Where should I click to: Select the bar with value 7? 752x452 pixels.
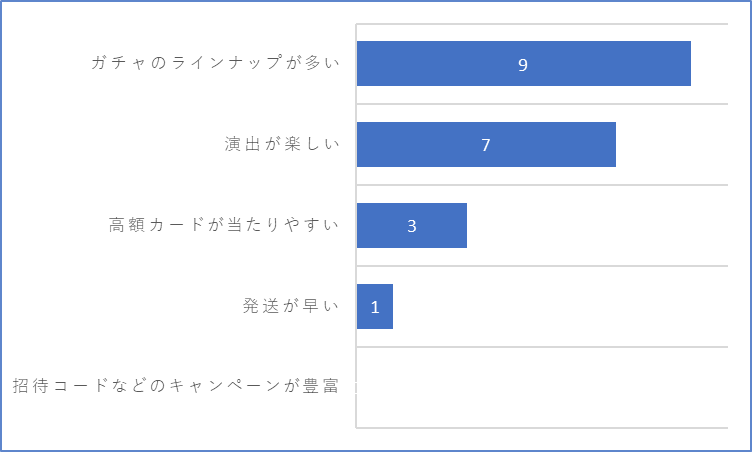coord(486,144)
